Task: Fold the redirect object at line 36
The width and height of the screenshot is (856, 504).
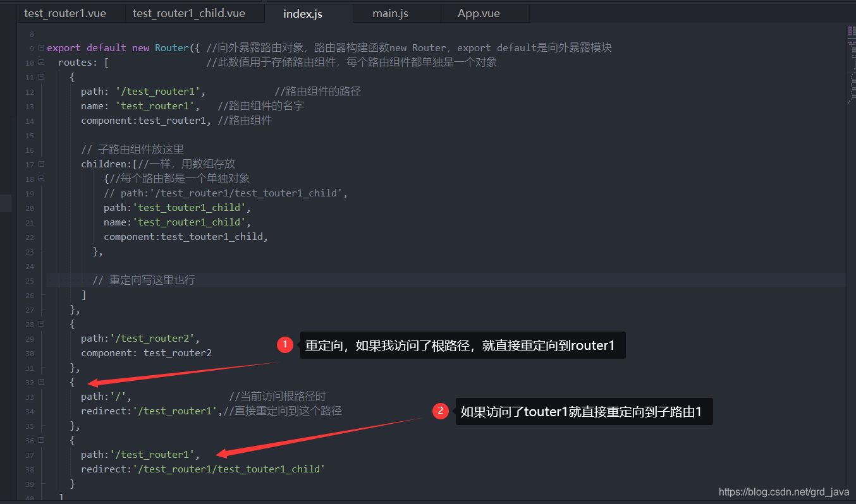Action: point(41,440)
